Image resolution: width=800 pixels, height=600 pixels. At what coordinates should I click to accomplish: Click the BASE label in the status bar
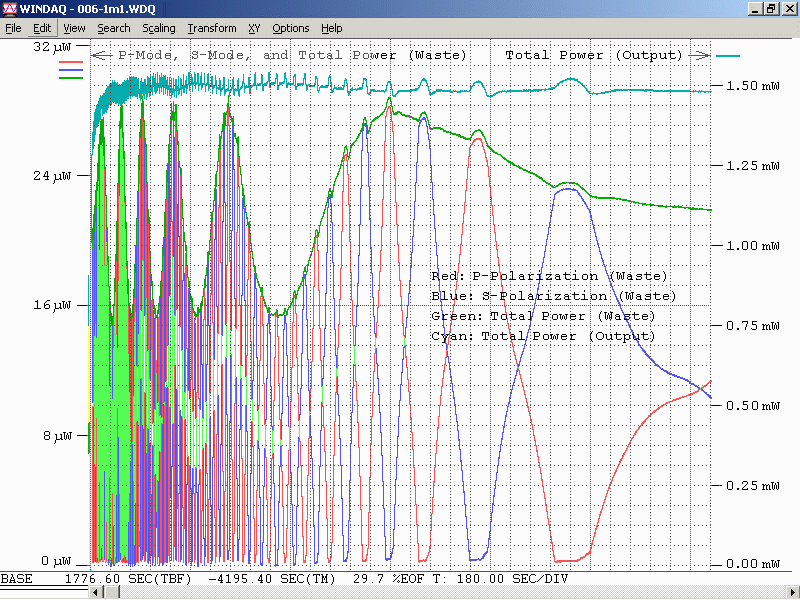point(16,579)
